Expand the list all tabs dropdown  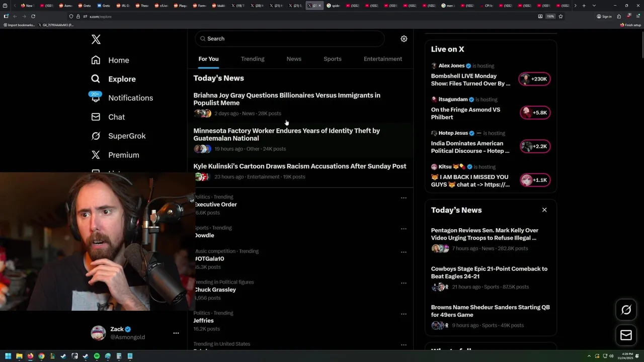tap(594, 6)
